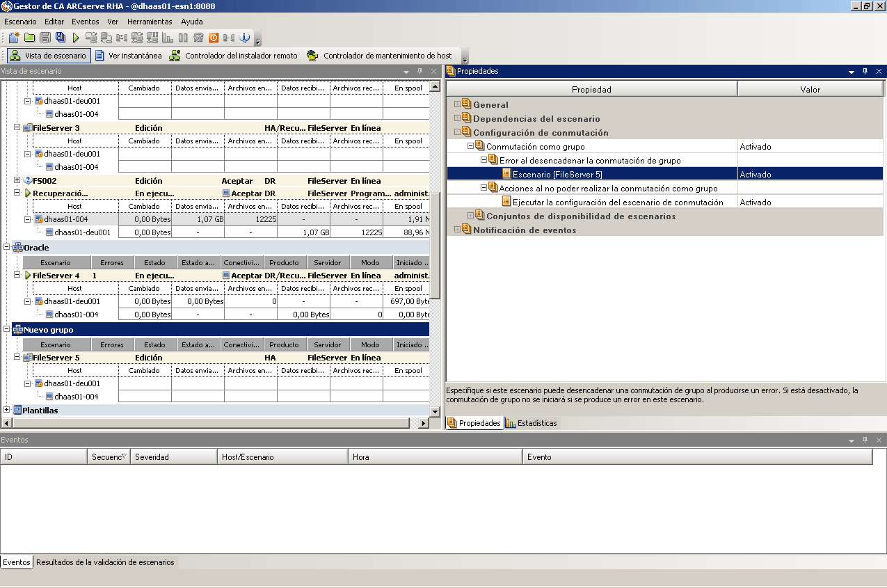Stop the scenario with the orange stop icon
Image resolution: width=887 pixels, height=588 pixels.
(214, 38)
